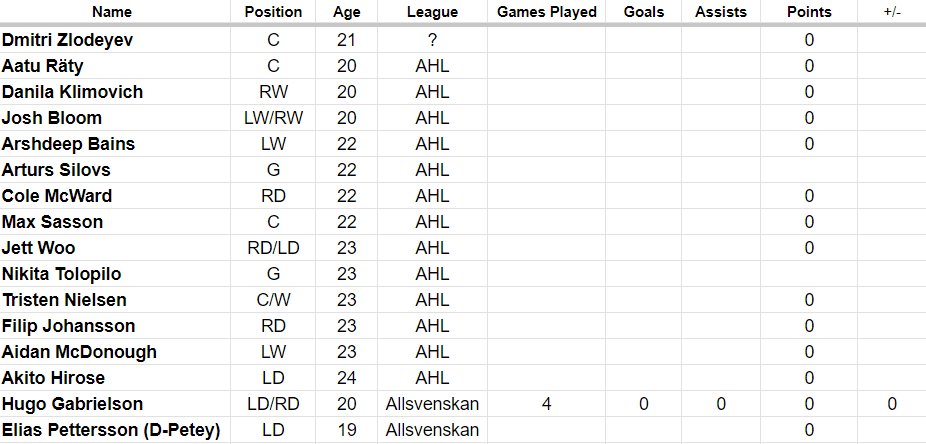Click the Assists column header
The image size is (926, 444).
click(721, 12)
